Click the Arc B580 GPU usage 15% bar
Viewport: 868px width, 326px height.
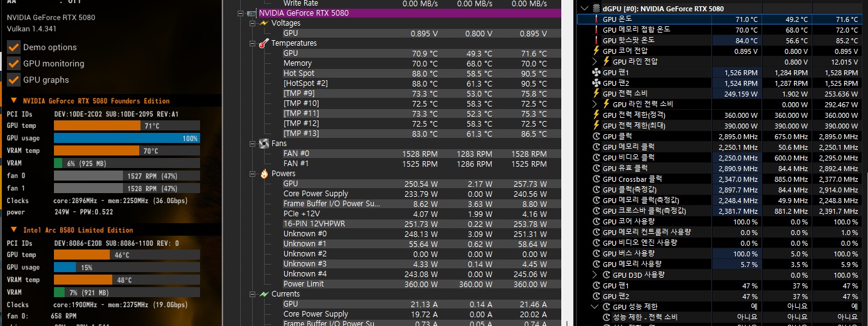click(x=127, y=268)
